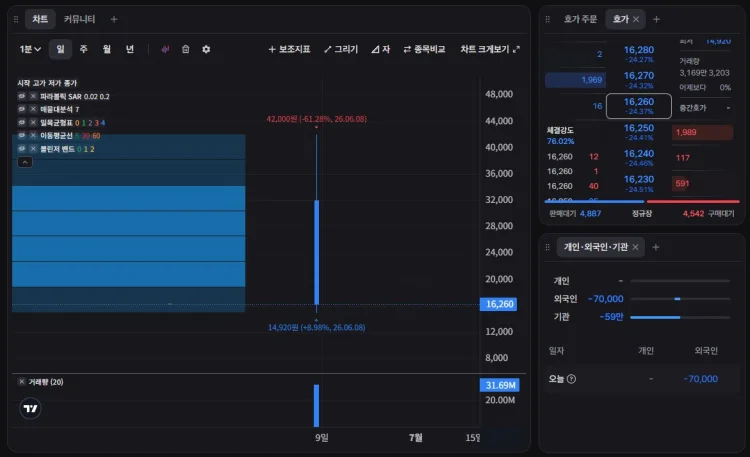Click the 1,969 ask quantity bar
Screen dimensions: 750x457
[575, 80]
